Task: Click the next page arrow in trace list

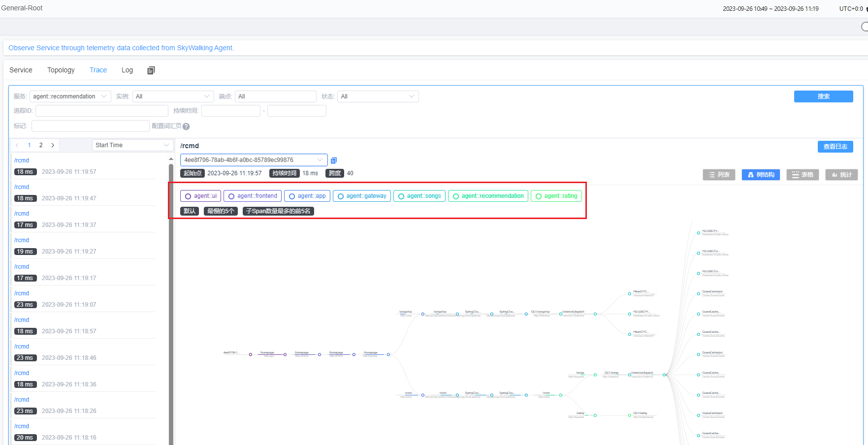Action: (53, 145)
